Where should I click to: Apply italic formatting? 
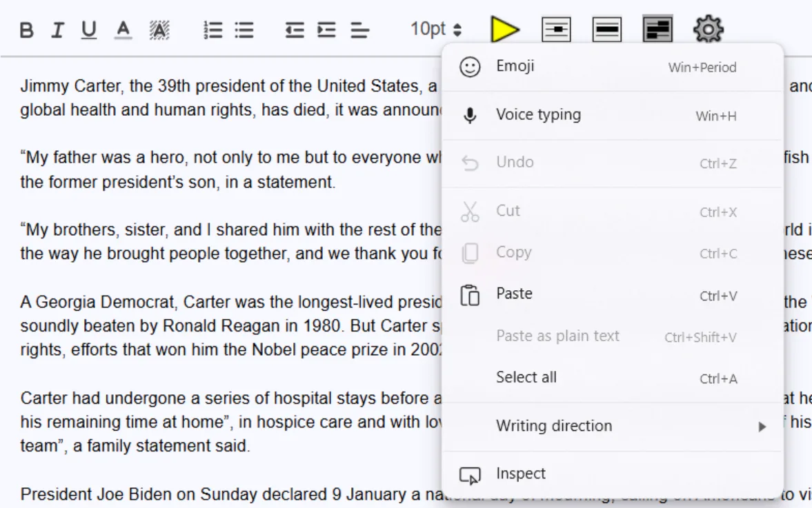click(57, 29)
